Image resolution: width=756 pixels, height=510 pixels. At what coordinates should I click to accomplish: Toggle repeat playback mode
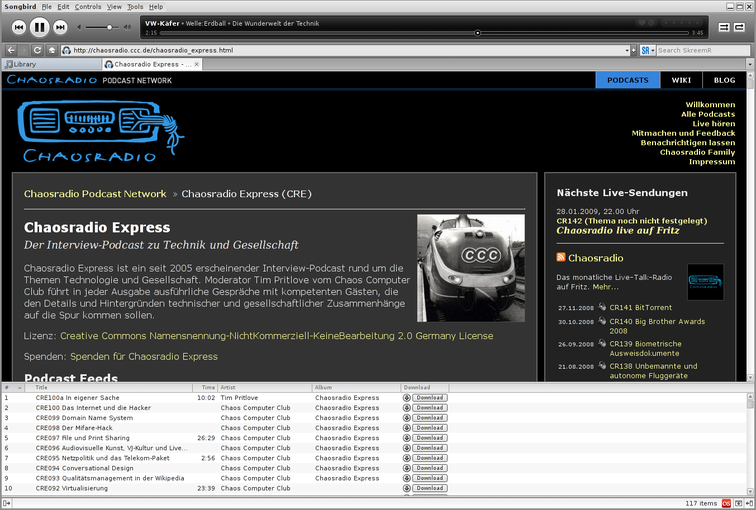(x=739, y=27)
